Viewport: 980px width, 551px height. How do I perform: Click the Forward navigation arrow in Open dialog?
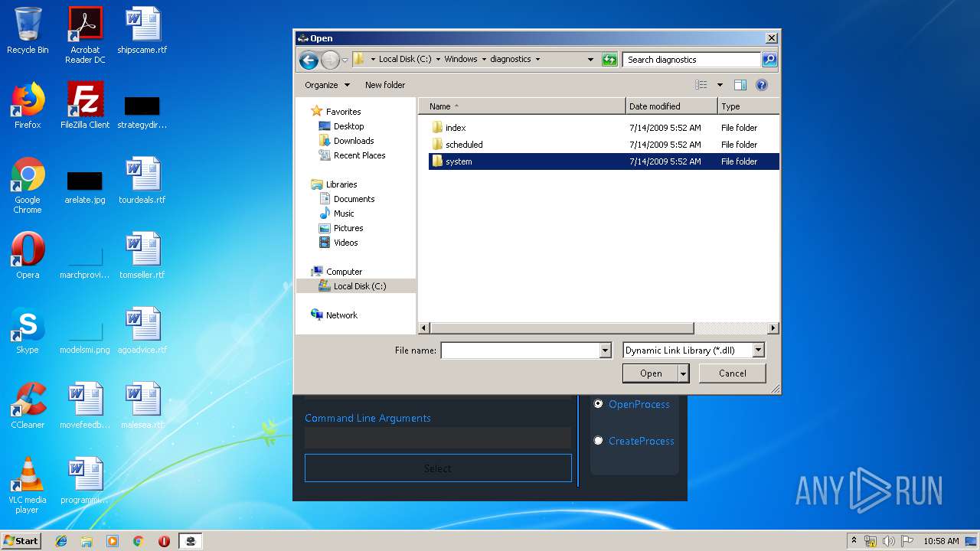tap(330, 60)
